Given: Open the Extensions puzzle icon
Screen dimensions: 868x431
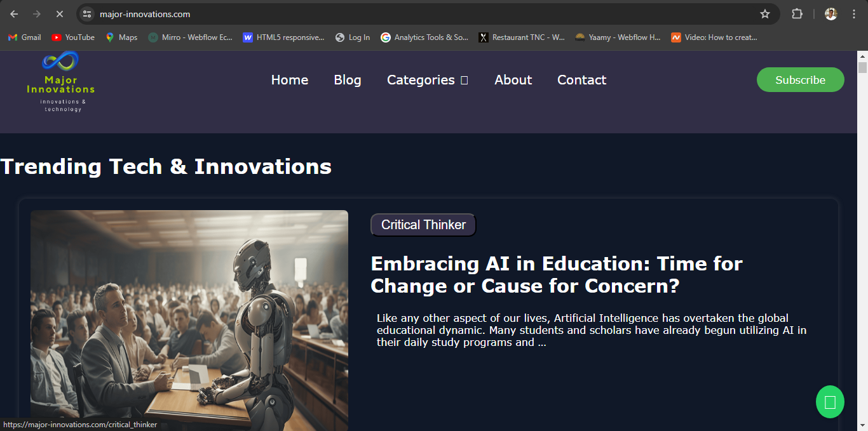Looking at the screenshot, I should tap(797, 14).
